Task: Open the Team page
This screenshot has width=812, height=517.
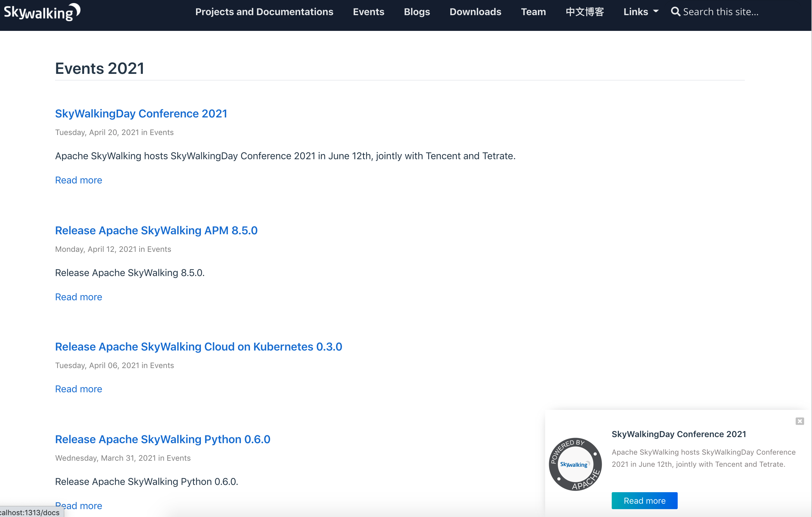Action: (533, 12)
